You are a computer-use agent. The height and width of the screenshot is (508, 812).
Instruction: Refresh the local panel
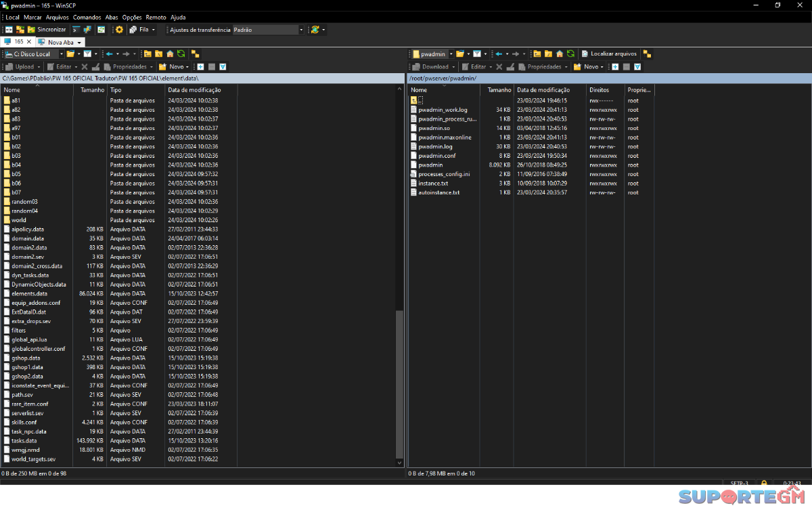pyautogui.click(x=181, y=54)
